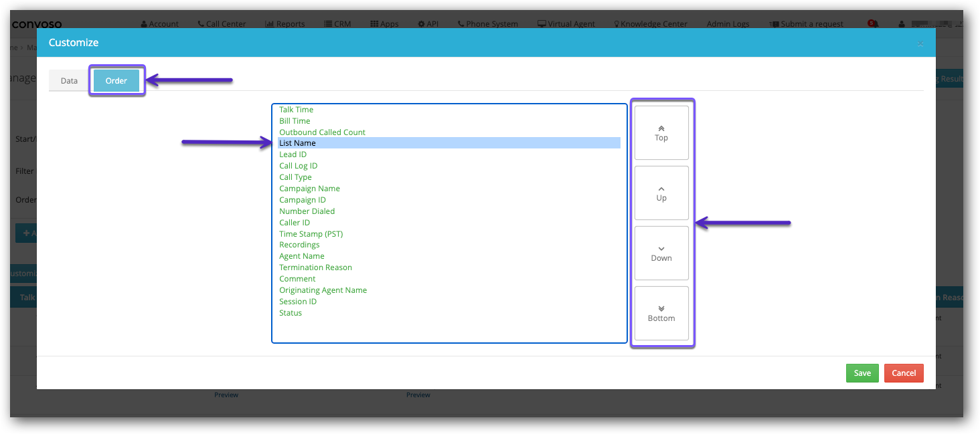Click the Convoso logo
980x434 pixels.
click(36, 24)
